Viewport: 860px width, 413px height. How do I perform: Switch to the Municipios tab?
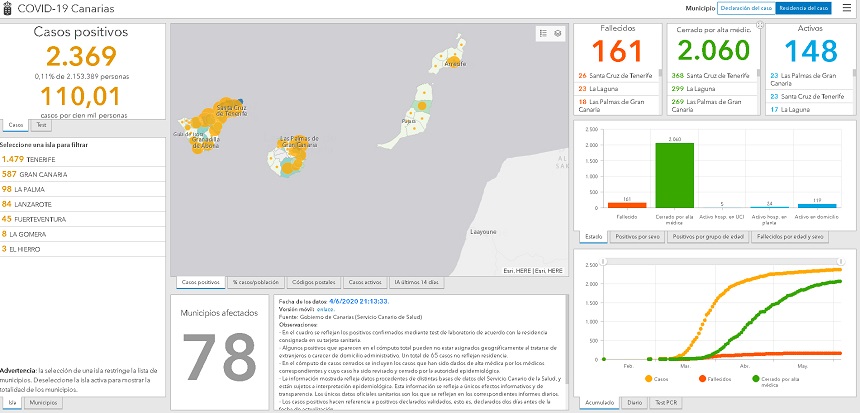(x=42, y=402)
